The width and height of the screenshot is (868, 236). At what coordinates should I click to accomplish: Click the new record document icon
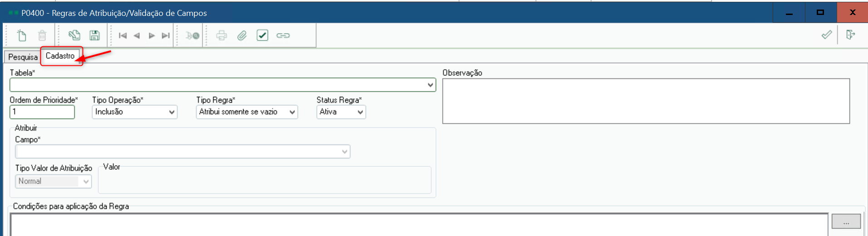click(x=21, y=35)
